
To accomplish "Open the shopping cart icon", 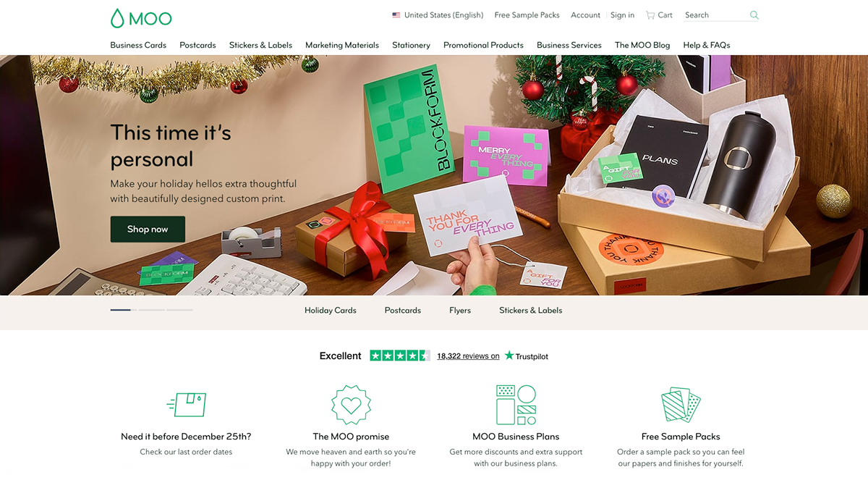I will (650, 15).
